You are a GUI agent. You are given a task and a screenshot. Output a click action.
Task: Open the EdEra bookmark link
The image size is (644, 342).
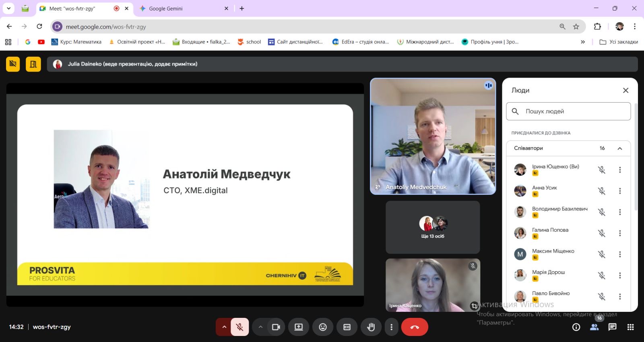(x=361, y=42)
